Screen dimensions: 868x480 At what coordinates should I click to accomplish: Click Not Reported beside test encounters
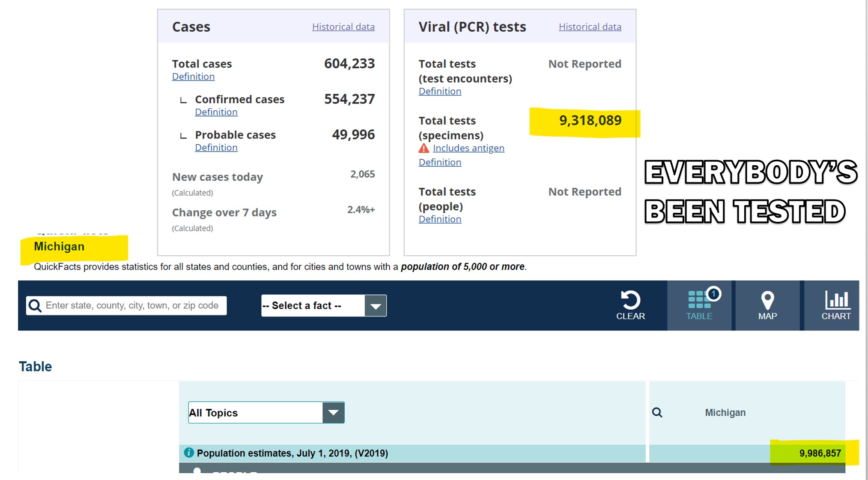(x=585, y=64)
